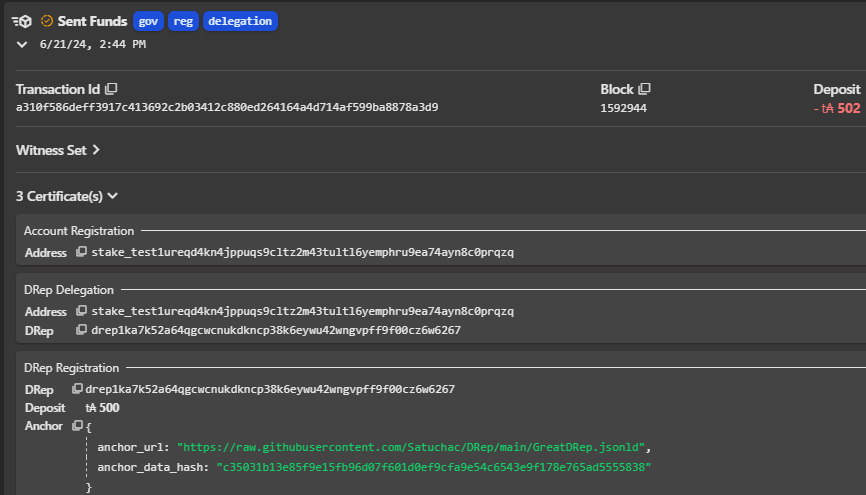Copy the Block number using its copy icon
Image resolution: width=866 pixels, height=495 pixels.
645,89
